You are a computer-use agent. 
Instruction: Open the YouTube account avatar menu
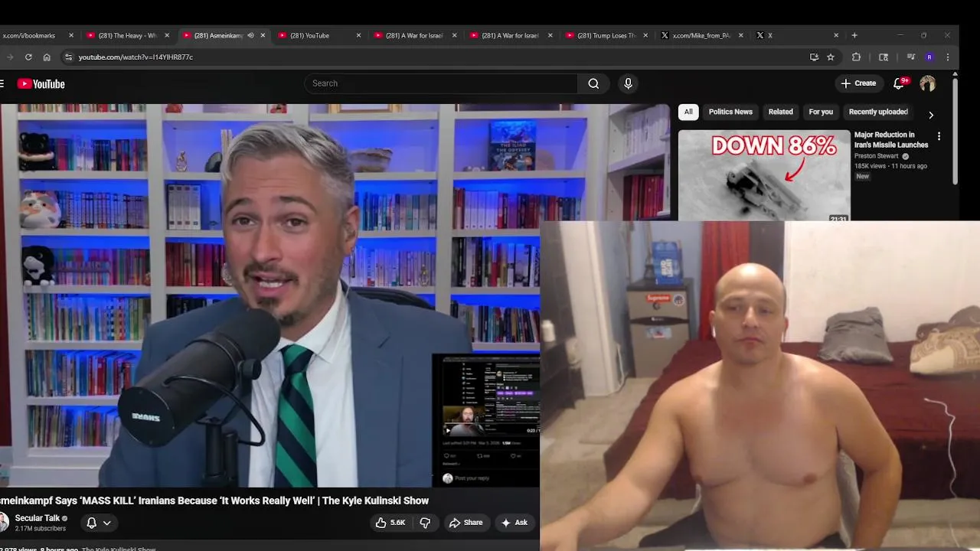point(927,83)
